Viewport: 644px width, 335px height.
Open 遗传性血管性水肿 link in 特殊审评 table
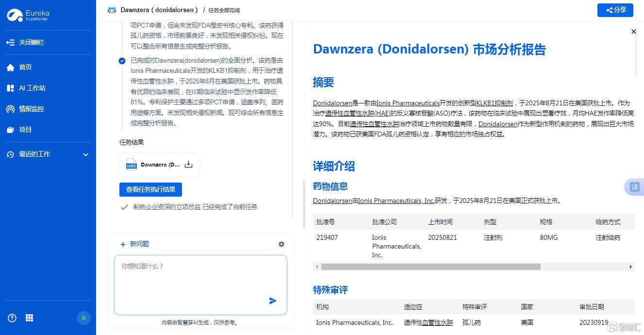pyautogui.click(x=428, y=322)
